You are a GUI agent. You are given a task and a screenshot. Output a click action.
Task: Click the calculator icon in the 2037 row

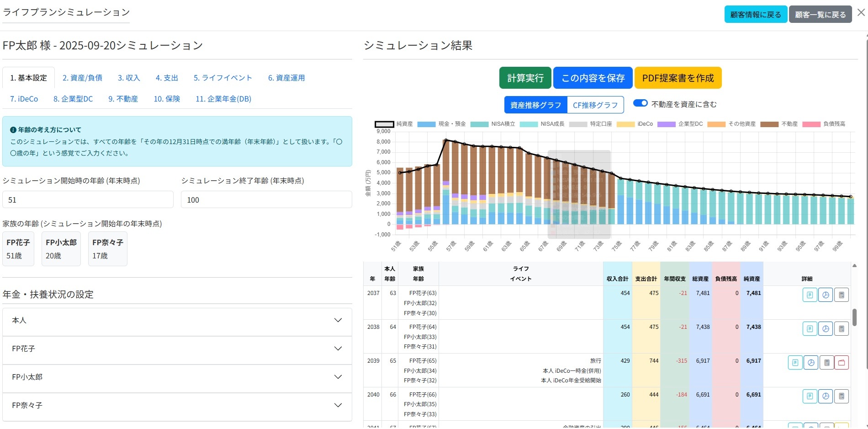(841, 295)
